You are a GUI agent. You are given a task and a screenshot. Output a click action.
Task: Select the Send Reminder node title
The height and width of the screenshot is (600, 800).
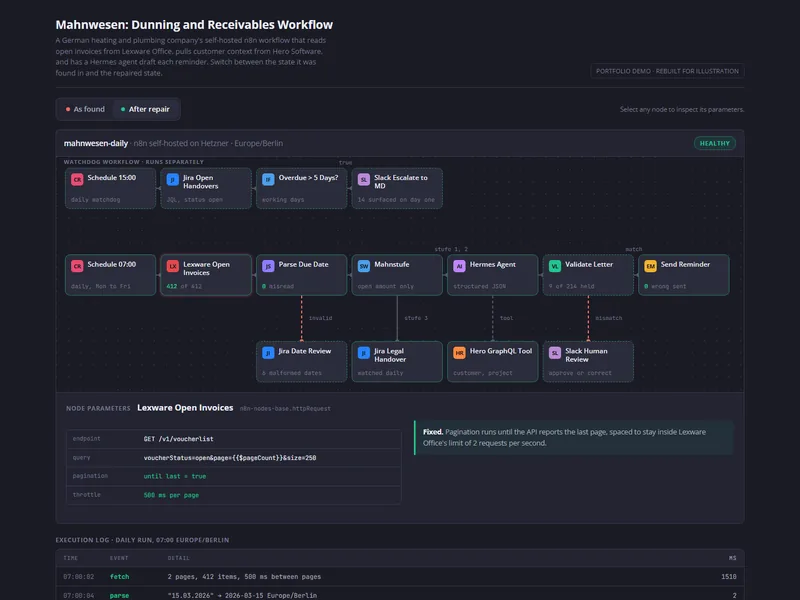[685, 264]
